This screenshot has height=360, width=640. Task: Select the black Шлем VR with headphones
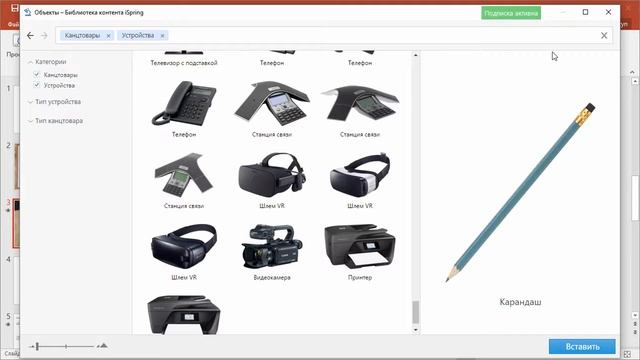pyautogui.click(x=272, y=175)
